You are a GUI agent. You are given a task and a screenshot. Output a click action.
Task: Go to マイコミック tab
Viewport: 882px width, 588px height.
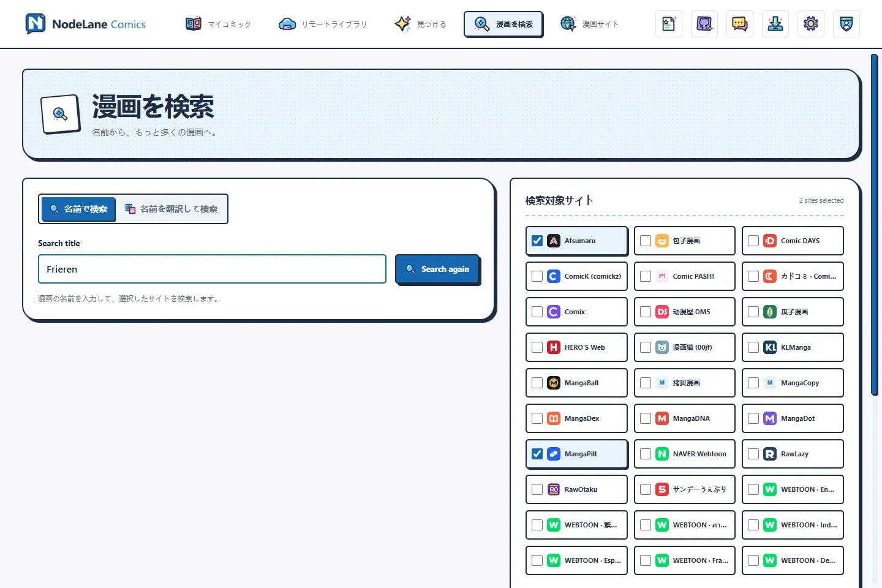(219, 24)
